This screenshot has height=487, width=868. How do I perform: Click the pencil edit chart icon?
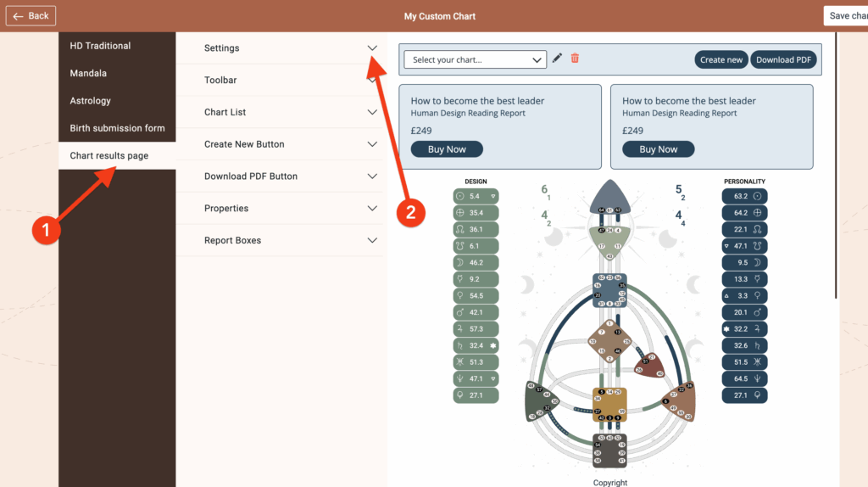click(x=557, y=59)
